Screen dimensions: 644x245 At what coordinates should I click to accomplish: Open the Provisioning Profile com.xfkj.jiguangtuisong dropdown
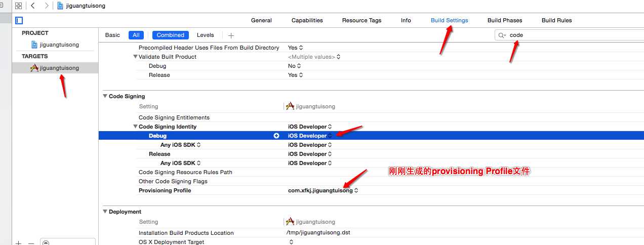point(323,190)
